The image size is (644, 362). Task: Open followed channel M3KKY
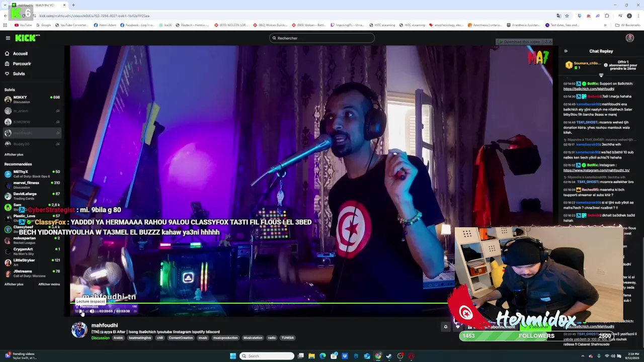[32, 99]
